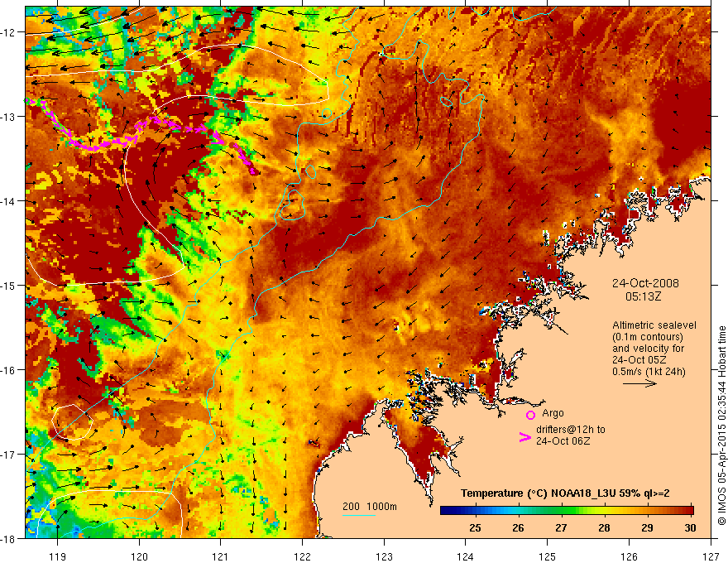Click the temperature color bar
Image resolution: width=728 pixels, height=563 pixels.
tap(567, 510)
